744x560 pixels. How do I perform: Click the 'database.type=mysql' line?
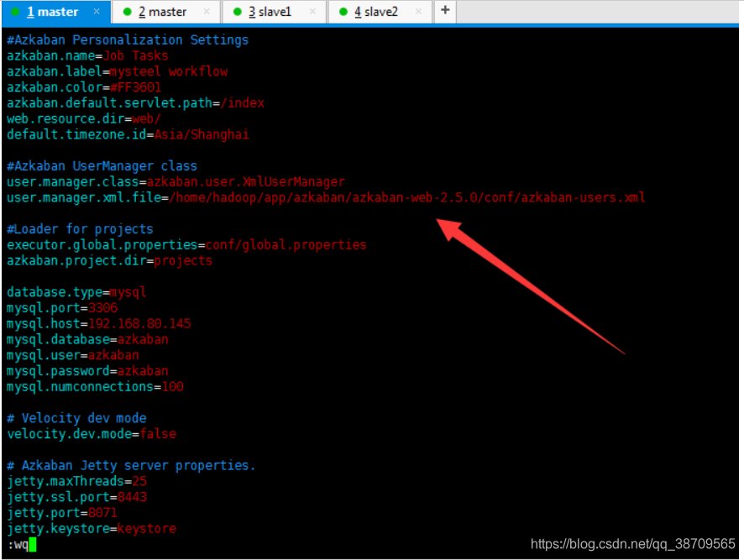(x=76, y=292)
